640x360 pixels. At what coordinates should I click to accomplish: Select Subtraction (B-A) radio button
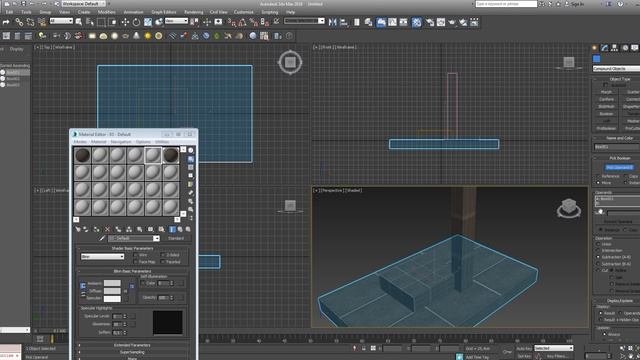pos(598,264)
